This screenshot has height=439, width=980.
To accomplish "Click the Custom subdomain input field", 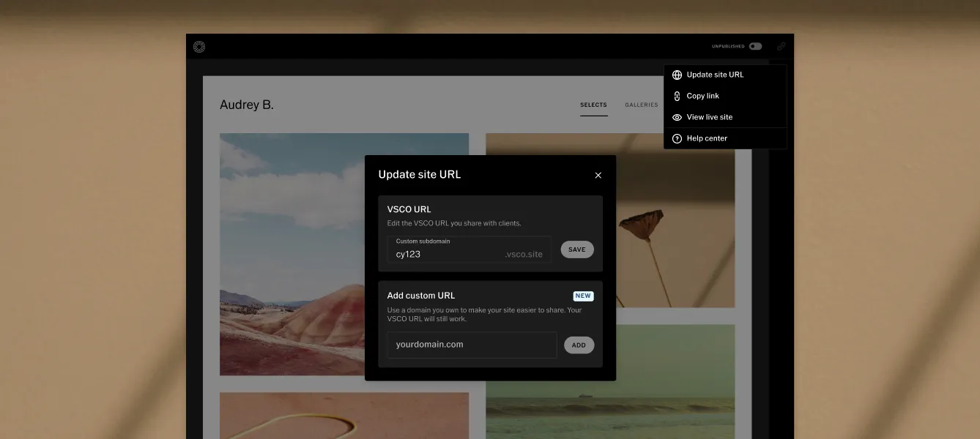I will point(469,249).
